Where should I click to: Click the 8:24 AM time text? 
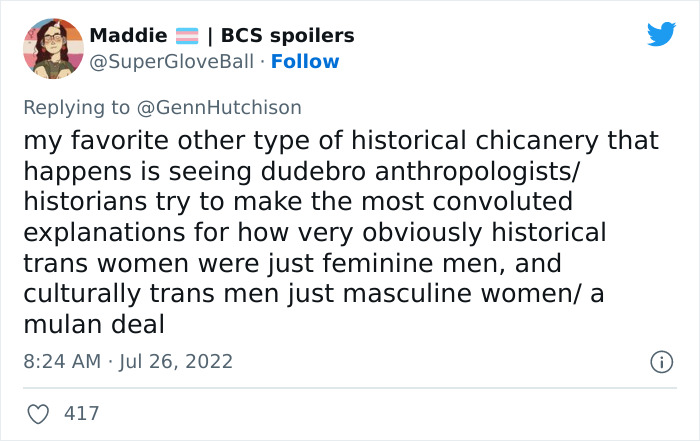coord(62,359)
